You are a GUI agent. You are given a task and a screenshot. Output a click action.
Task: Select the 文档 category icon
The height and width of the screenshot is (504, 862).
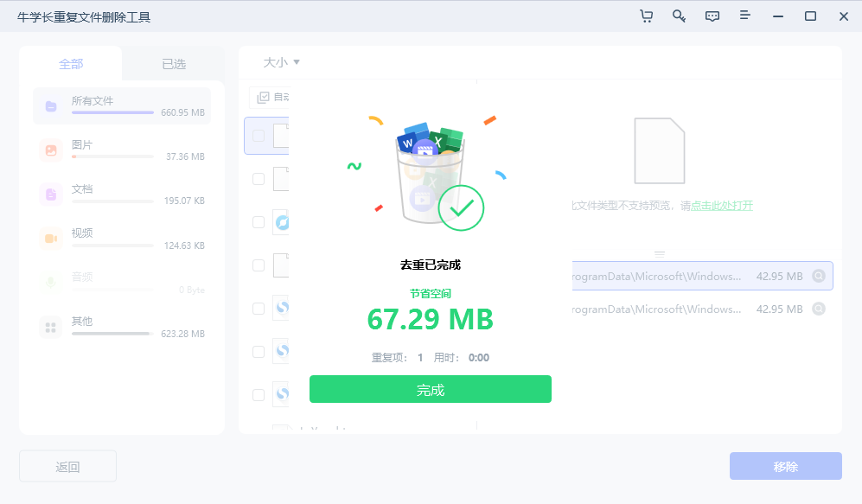click(51, 194)
